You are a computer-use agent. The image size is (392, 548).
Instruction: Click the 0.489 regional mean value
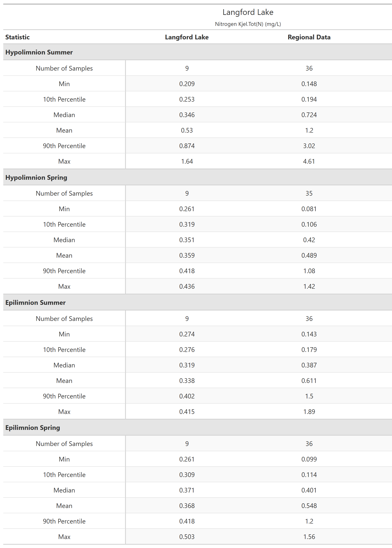309,255
